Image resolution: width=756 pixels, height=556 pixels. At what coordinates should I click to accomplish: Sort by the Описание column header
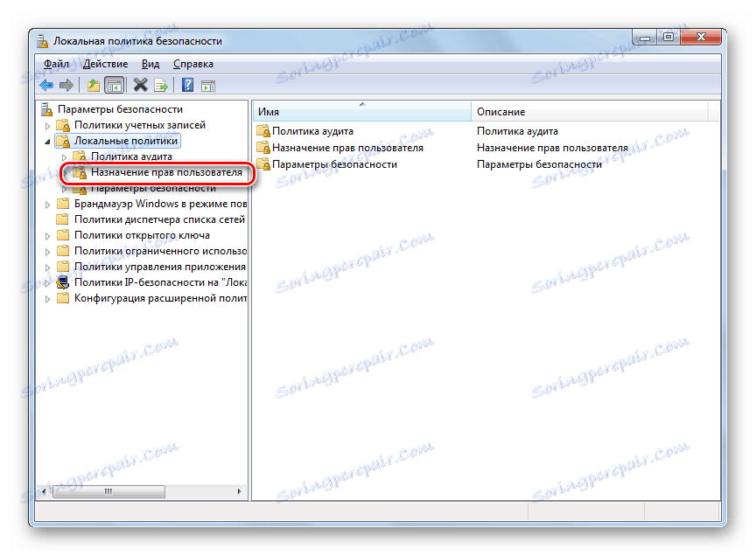589,112
